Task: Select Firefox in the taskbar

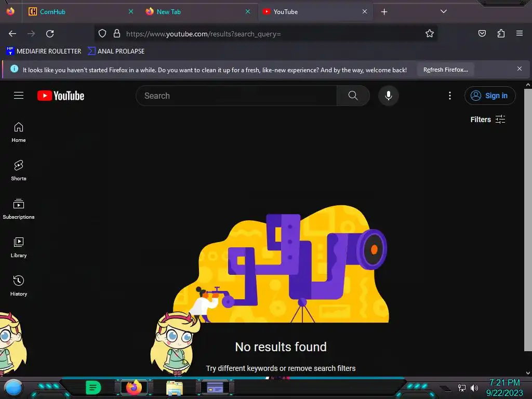Action: click(134, 388)
